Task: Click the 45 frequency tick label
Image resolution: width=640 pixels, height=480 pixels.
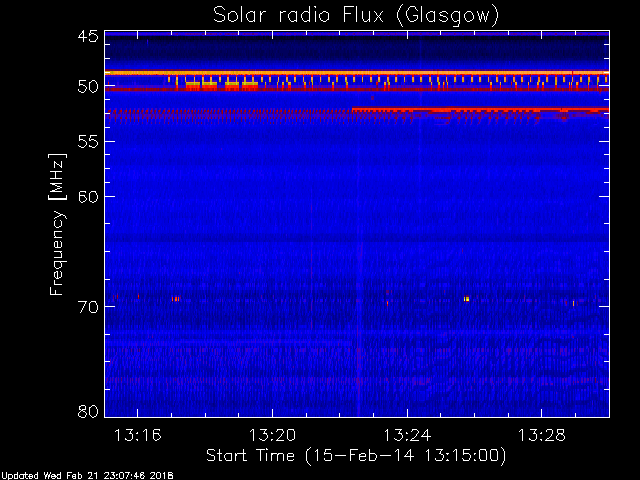Action: click(x=88, y=36)
